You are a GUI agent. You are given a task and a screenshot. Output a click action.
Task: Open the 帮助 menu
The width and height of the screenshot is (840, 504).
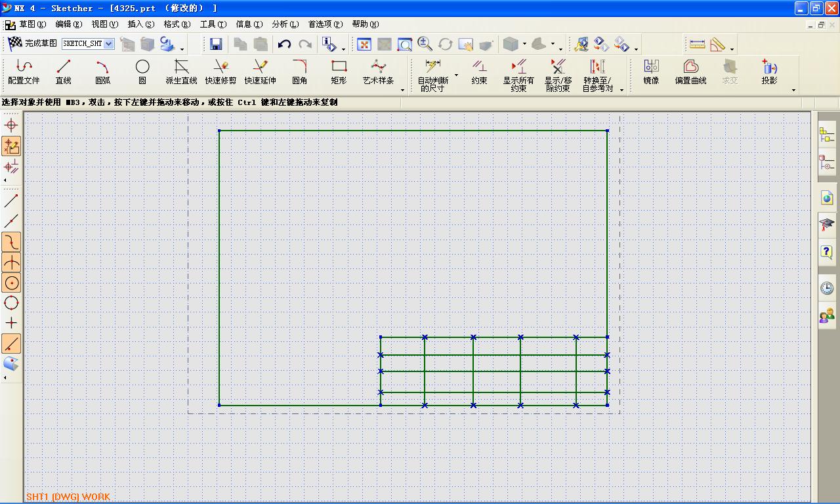(x=366, y=24)
